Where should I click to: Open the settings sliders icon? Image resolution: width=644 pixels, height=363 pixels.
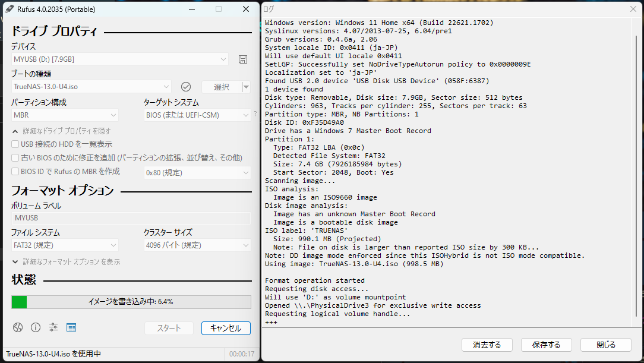coord(53,327)
